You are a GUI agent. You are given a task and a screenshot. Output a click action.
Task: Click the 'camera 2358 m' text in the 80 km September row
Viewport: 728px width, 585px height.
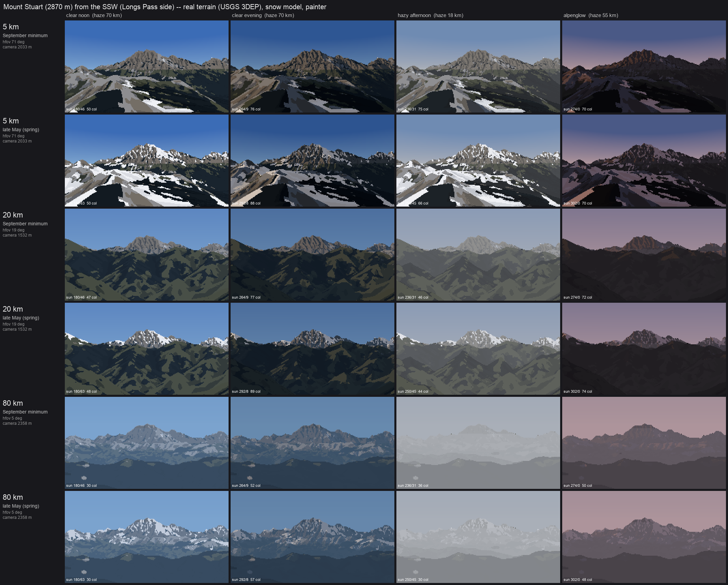point(17,423)
